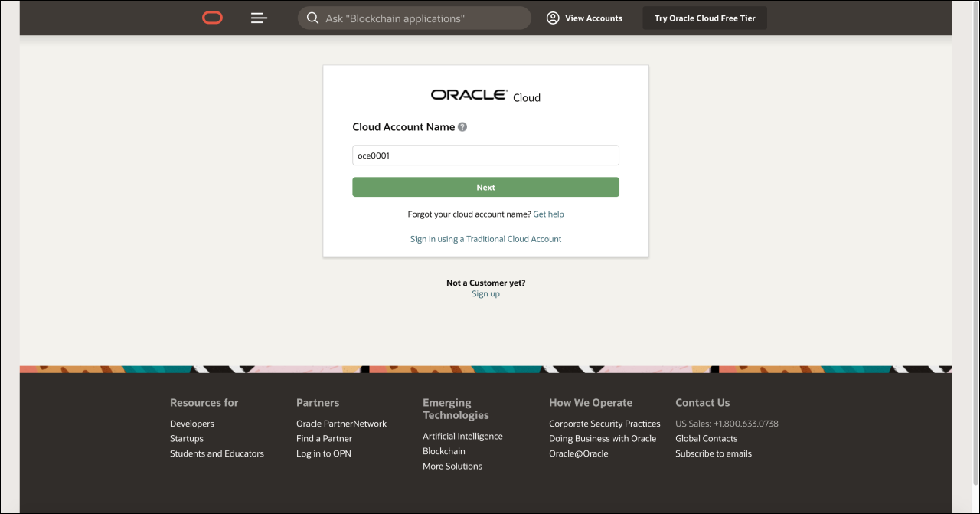Click the Oracle red logo icon
This screenshot has width=980, height=514.
click(x=212, y=18)
